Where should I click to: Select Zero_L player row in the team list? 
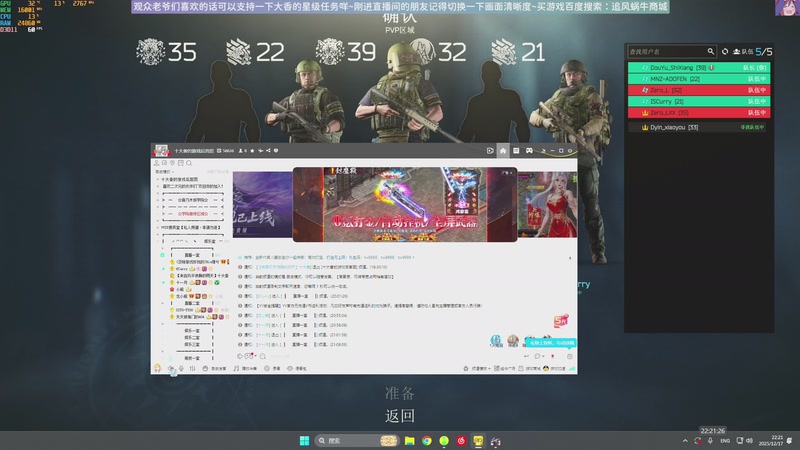click(698, 90)
